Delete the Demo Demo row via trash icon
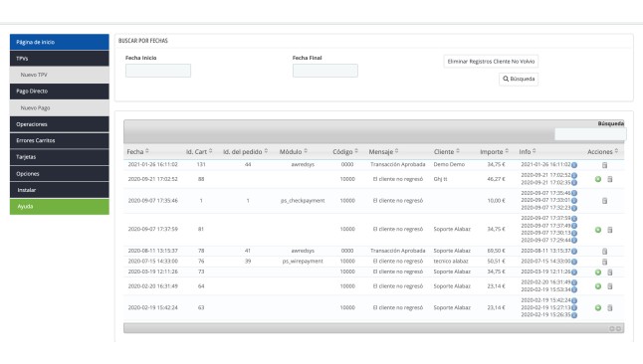Image resolution: width=643 pixels, height=364 pixels. coord(604,165)
